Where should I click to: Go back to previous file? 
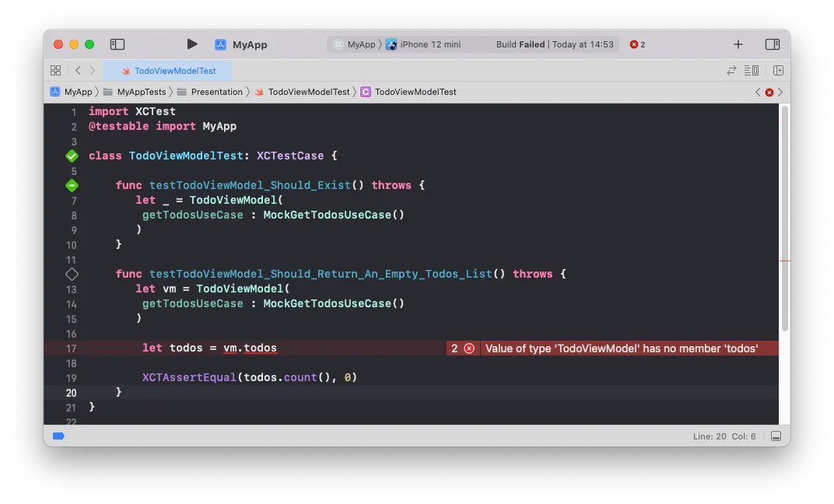pos(78,70)
